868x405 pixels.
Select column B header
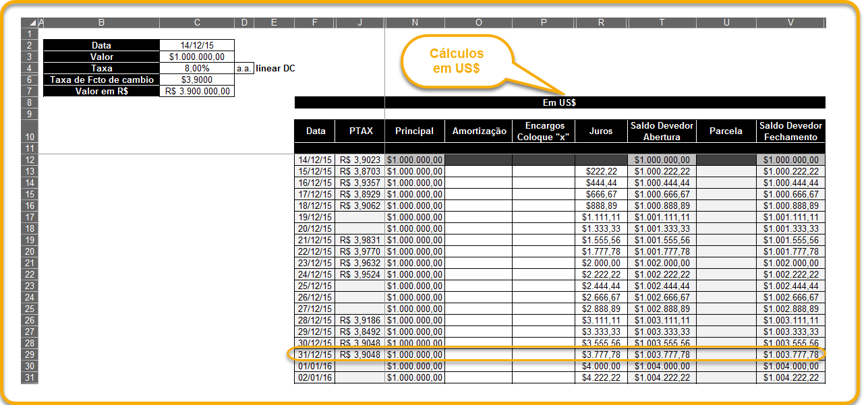pyautogui.click(x=101, y=23)
